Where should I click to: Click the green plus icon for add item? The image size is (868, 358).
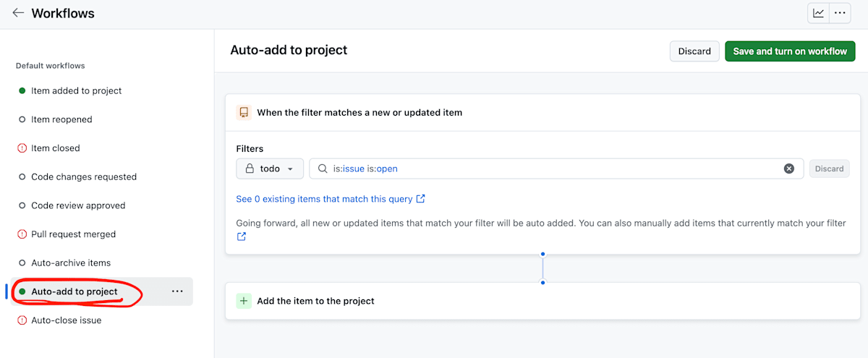244,301
